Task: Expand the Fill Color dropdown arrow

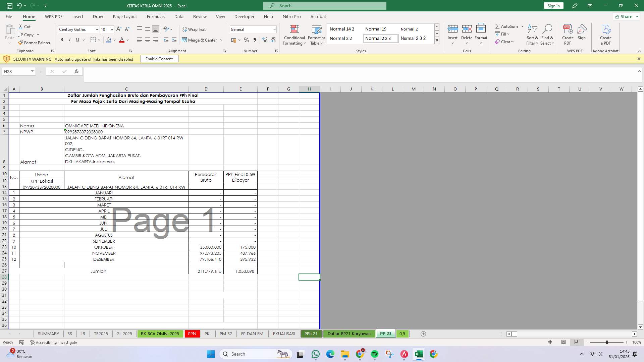Action: click(114, 40)
